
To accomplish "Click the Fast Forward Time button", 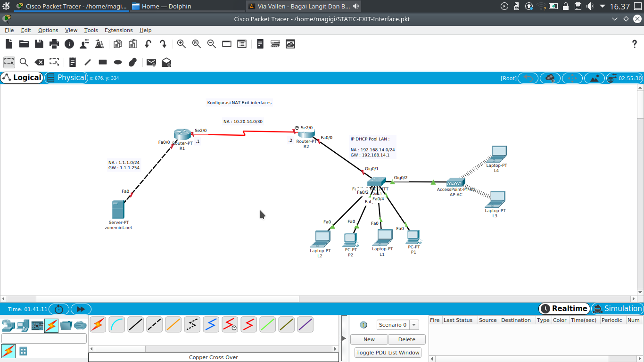I will pos(81,309).
